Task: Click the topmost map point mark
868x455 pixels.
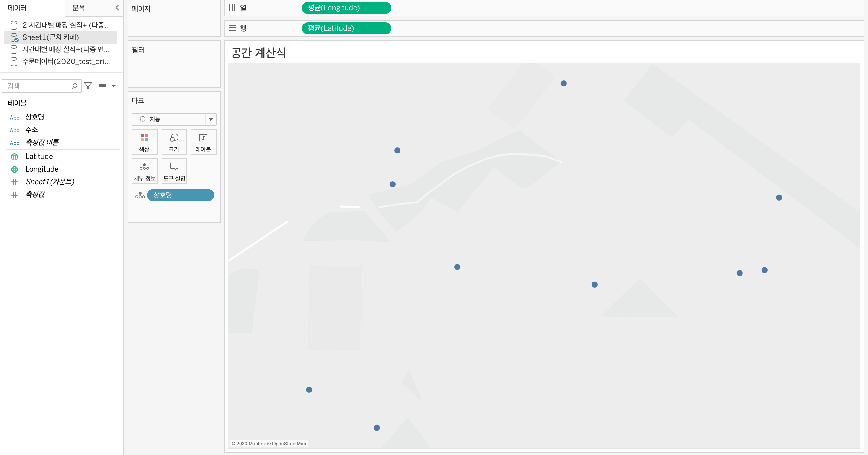Action: tap(563, 83)
